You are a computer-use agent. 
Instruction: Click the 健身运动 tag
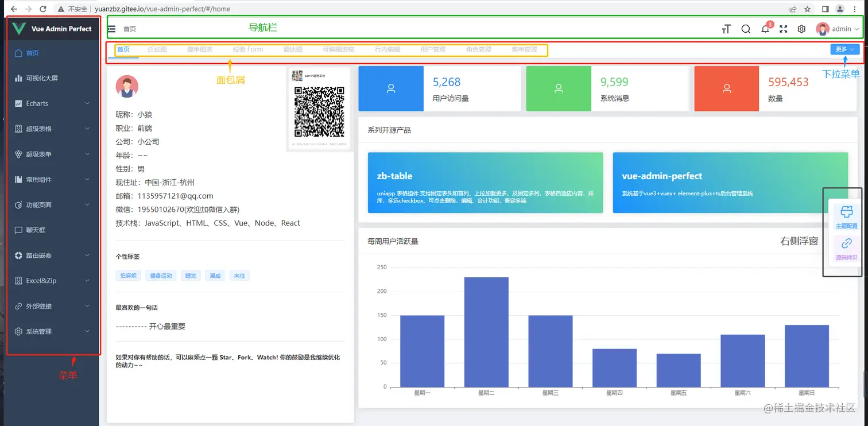[x=161, y=276]
